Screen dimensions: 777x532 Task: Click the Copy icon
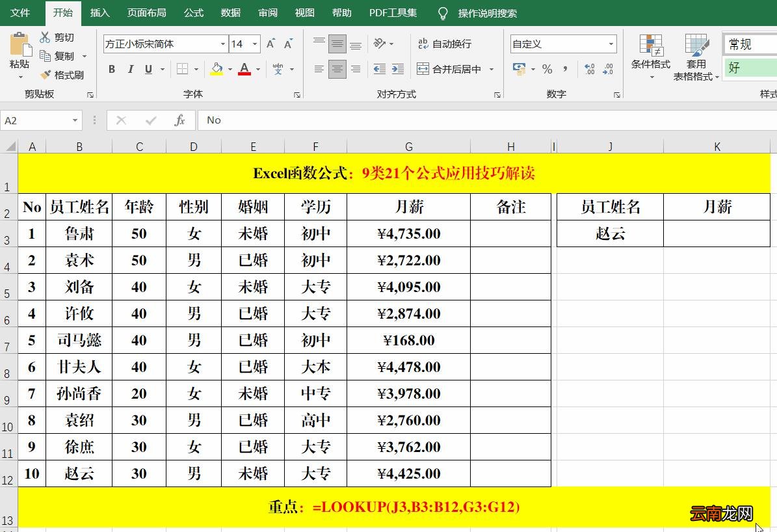point(45,56)
